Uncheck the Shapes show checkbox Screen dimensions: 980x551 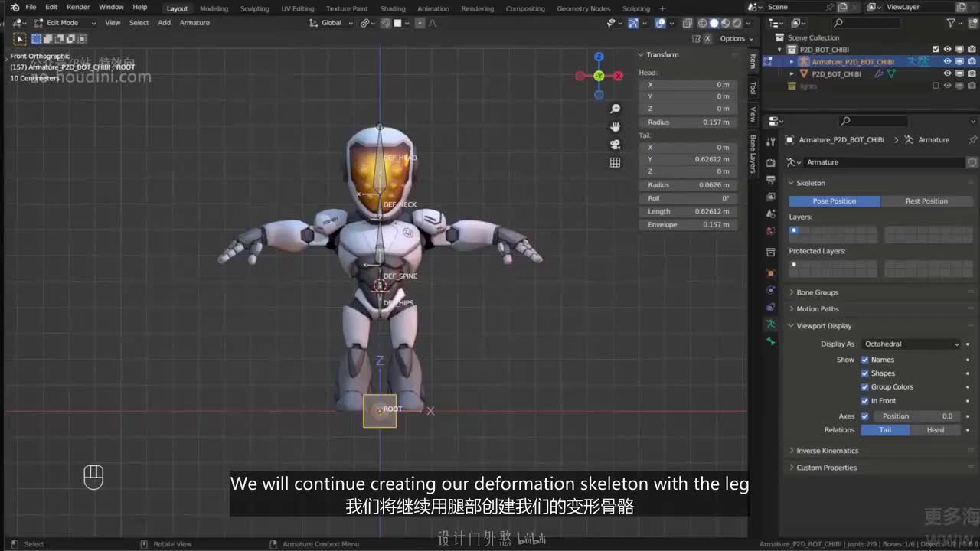[865, 373]
